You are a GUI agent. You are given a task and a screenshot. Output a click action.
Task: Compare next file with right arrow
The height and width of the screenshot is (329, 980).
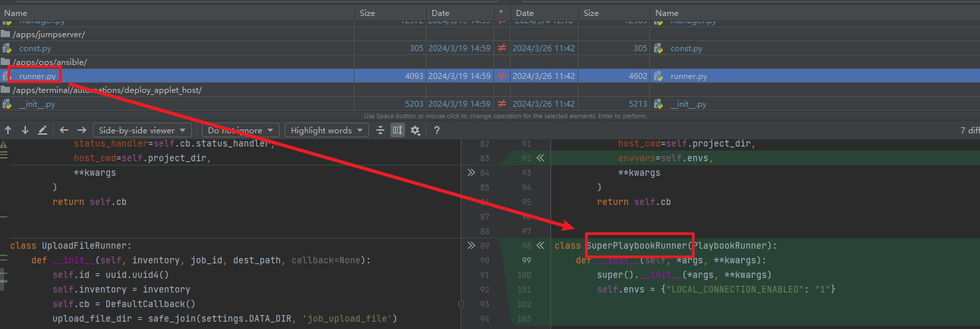point(82,131)
